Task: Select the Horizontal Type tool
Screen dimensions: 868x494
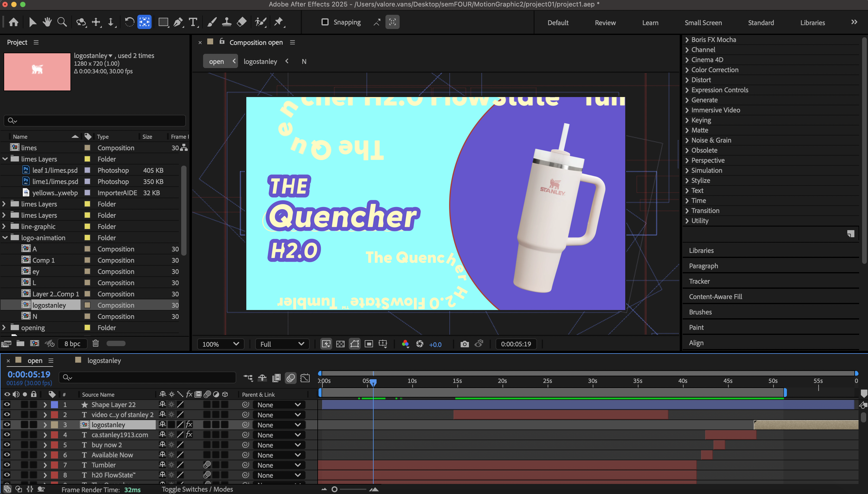Action: [x=193, y=22]
